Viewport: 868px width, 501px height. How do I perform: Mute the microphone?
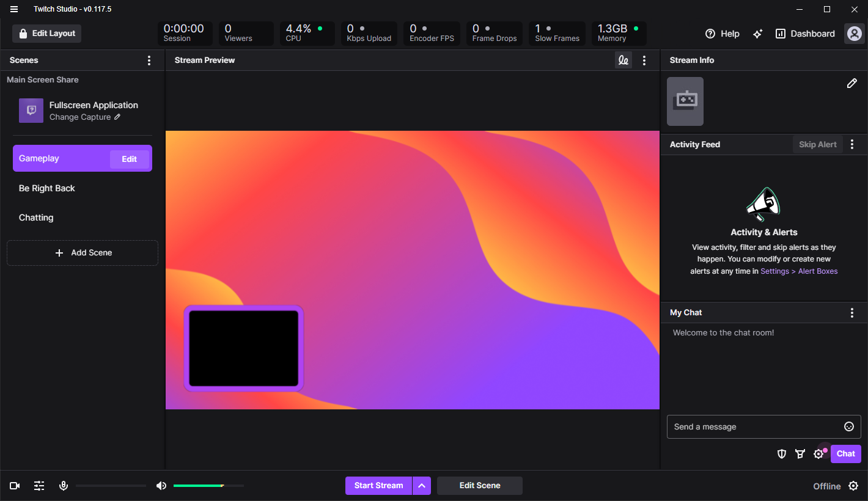pos(64,485)
